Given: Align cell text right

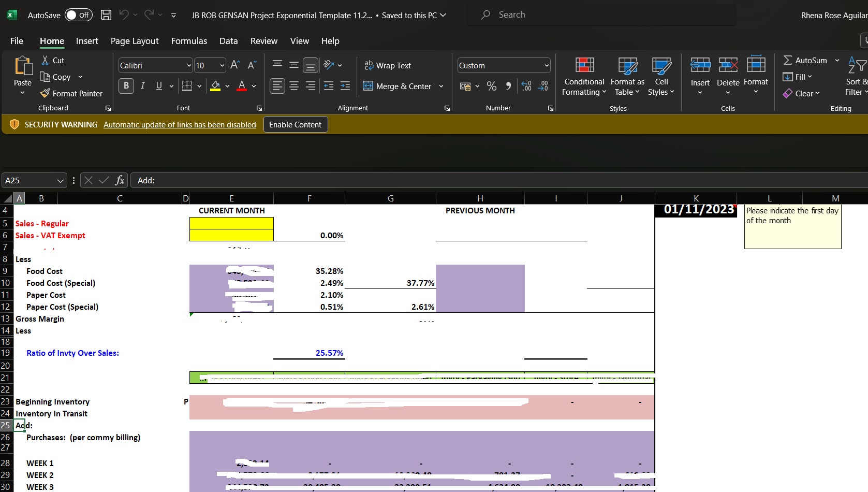Looking at the screenshot, I should click(311, 86).
